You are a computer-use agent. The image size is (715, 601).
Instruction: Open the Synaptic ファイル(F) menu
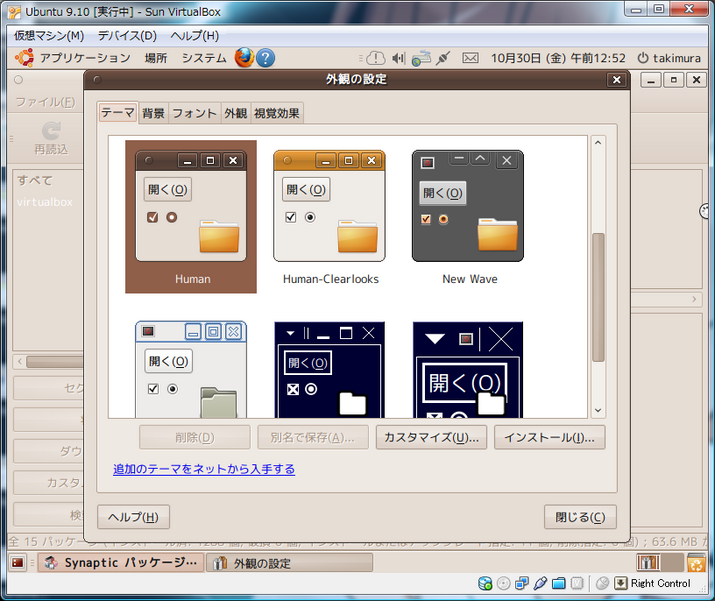(x=45, y=102)
